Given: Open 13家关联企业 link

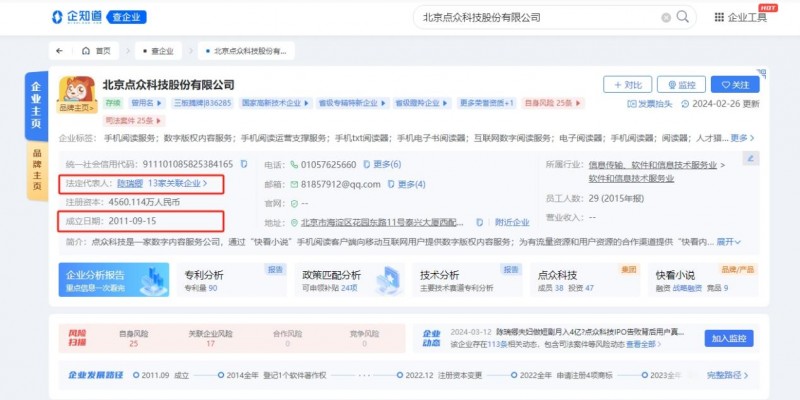Looking at the screenshot, I should [178, 183].
